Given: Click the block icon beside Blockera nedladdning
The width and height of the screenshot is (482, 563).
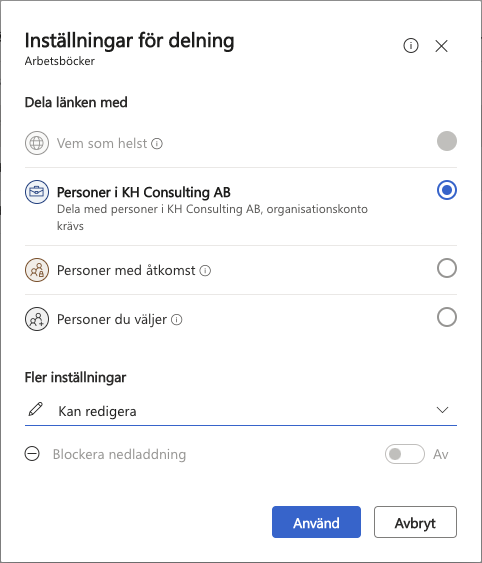Looking at the screenshot, I should pyautogui.click(x=32, y=453).
